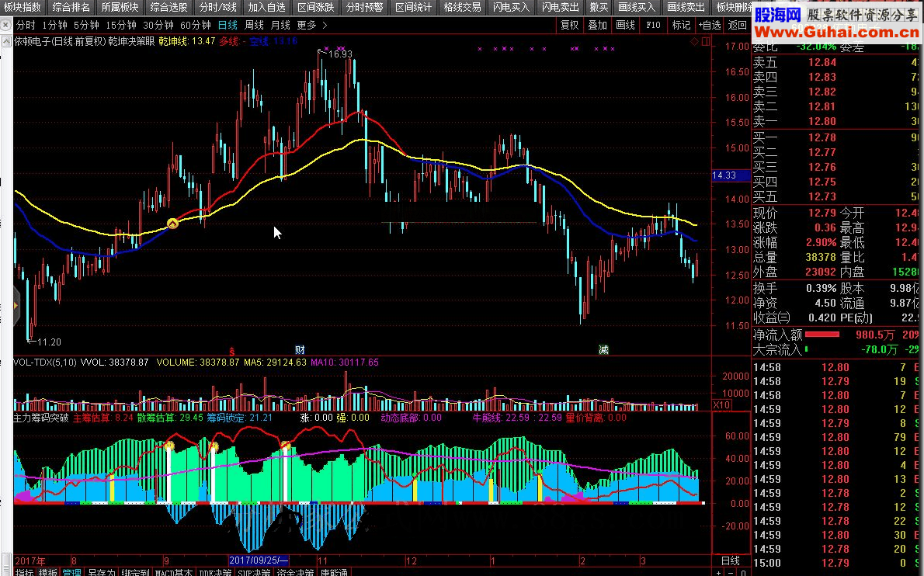The width and height of the screenshot is (924, 576).
Task: Open the 管理 tab at bottom
Action: pyautogui.click(x=72, y=572)
